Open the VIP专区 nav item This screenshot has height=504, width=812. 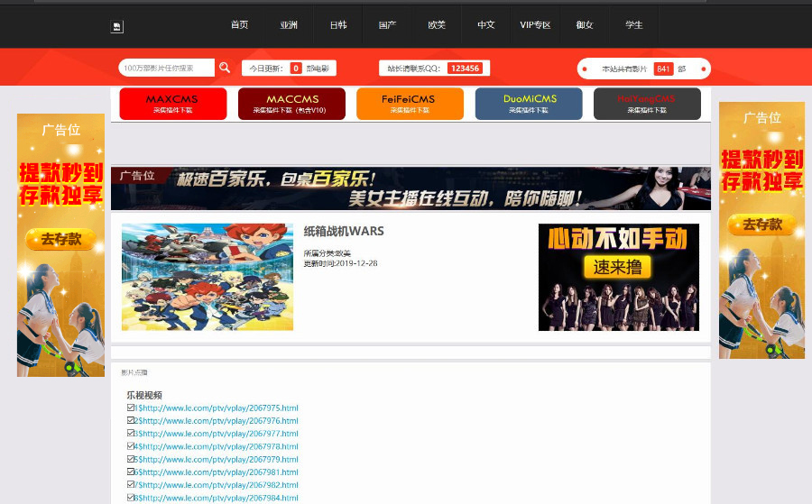(x=535, y=25)
